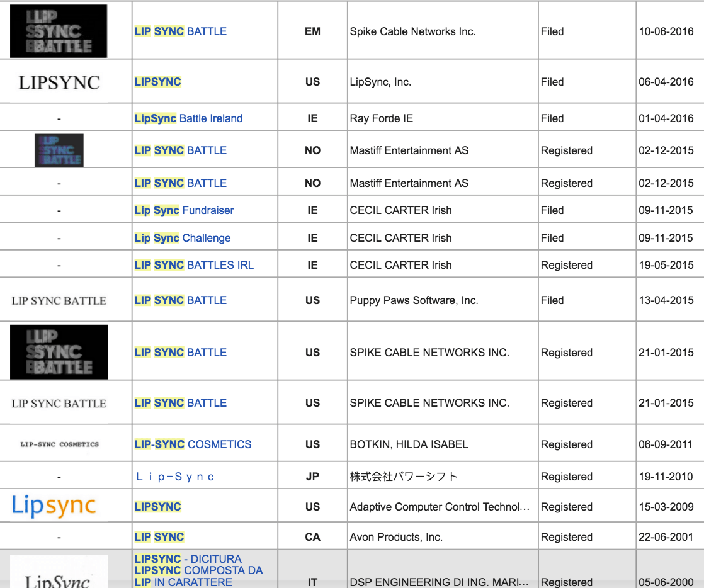Open the spaced L i p-S y n c Japanese trademark link
This screenshot has width=704, height=588.
tap(175, 476)
